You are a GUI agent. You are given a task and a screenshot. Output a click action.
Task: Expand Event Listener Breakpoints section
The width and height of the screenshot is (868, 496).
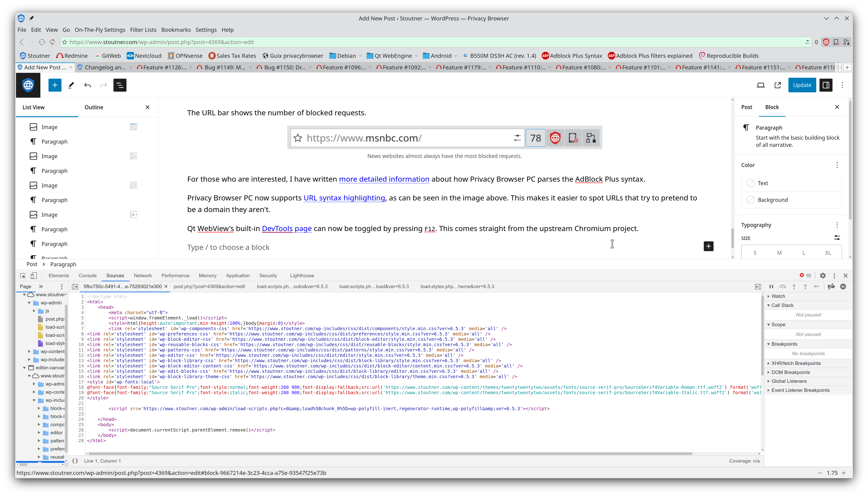click(800, 390)
